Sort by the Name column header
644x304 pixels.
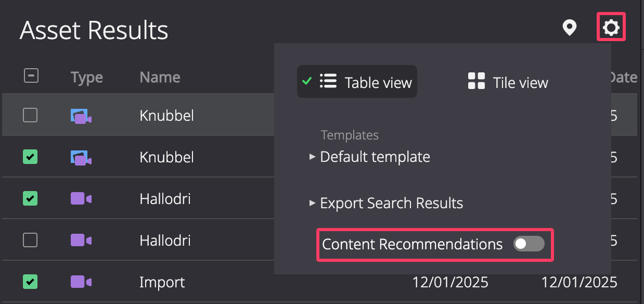160,77
